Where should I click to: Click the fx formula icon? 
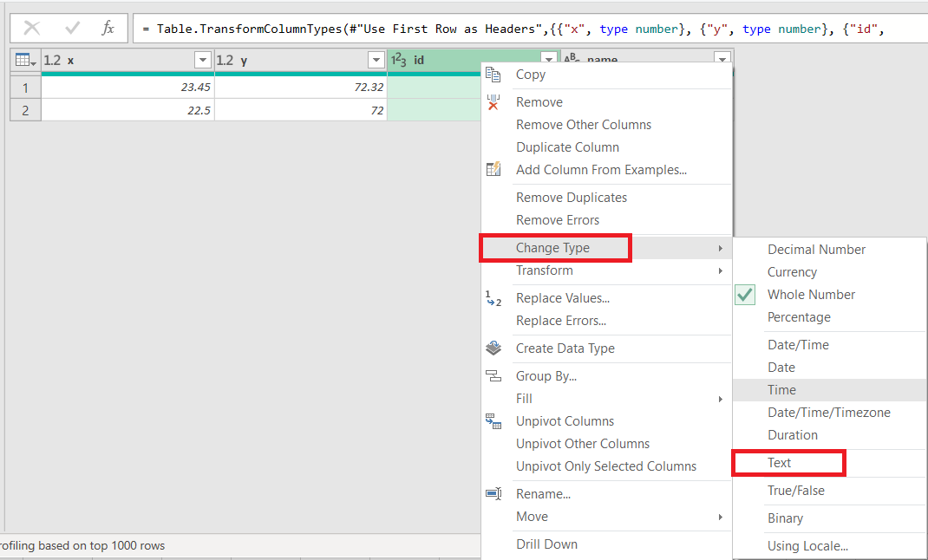(x=108, y=28)
